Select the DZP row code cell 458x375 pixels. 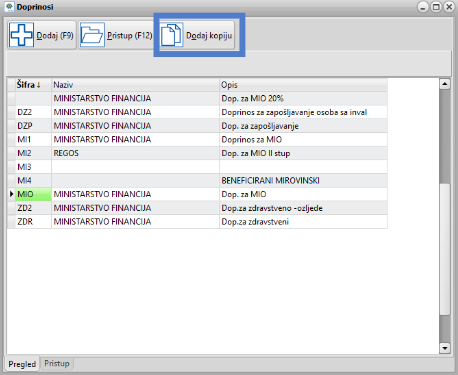click(33, 126)
